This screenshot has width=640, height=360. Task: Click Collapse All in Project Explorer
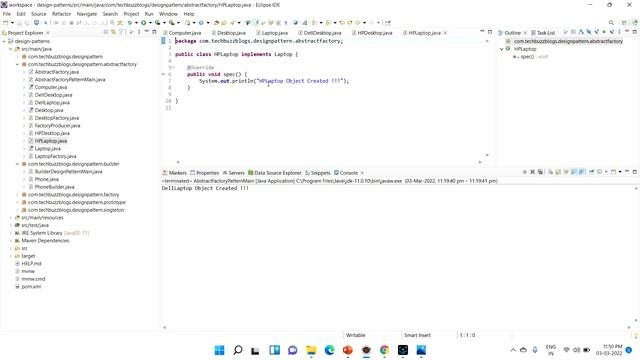[106, 32]
